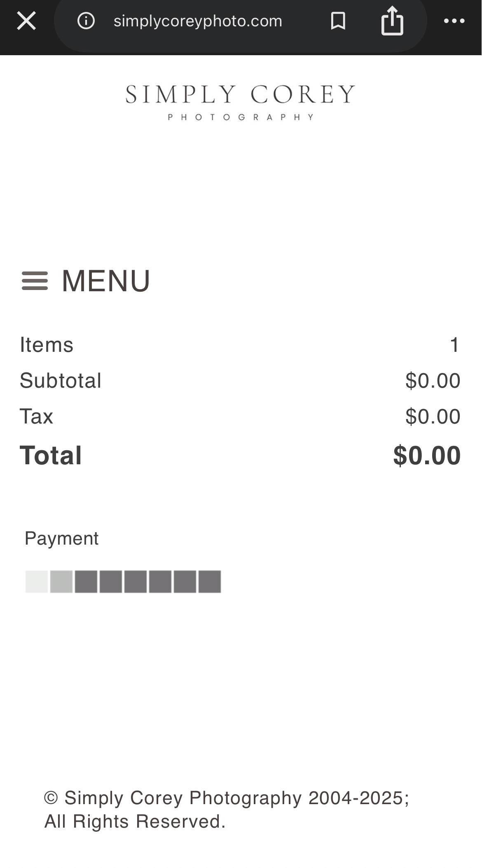Open the share sheet icon

(x=392, y=21)
